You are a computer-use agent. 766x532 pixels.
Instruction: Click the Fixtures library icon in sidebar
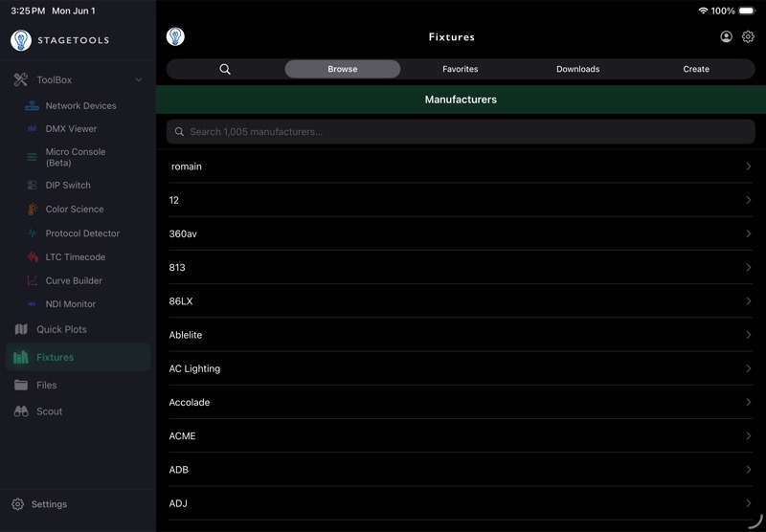pyautogui.click(x=20, y=357)
